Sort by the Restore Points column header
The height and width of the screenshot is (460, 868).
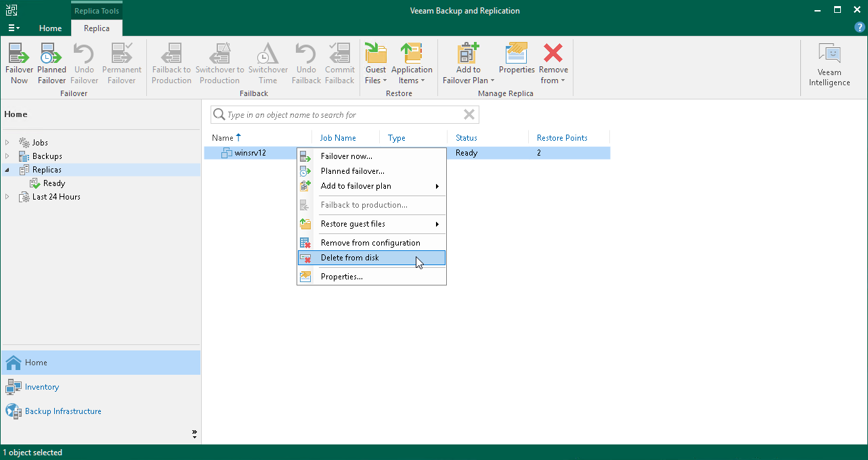562,138
